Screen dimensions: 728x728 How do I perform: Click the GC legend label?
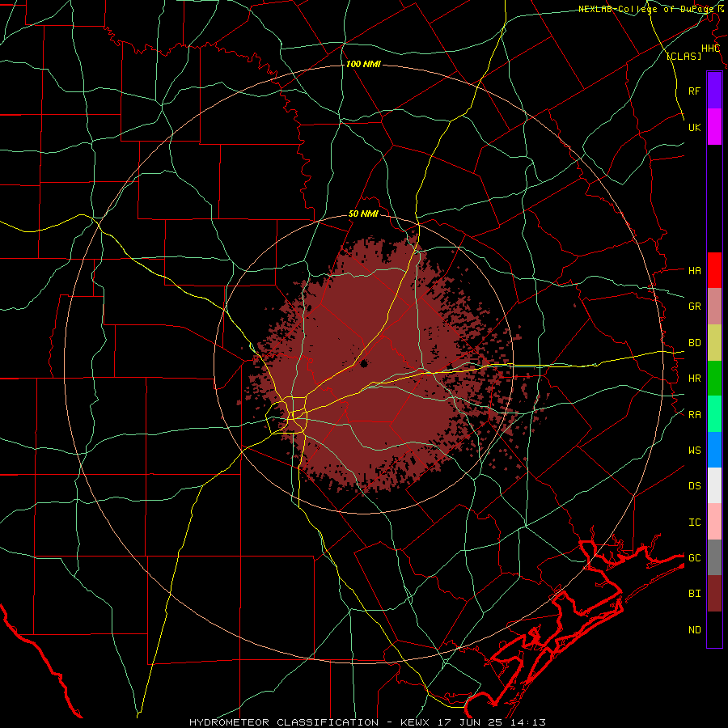694,557
